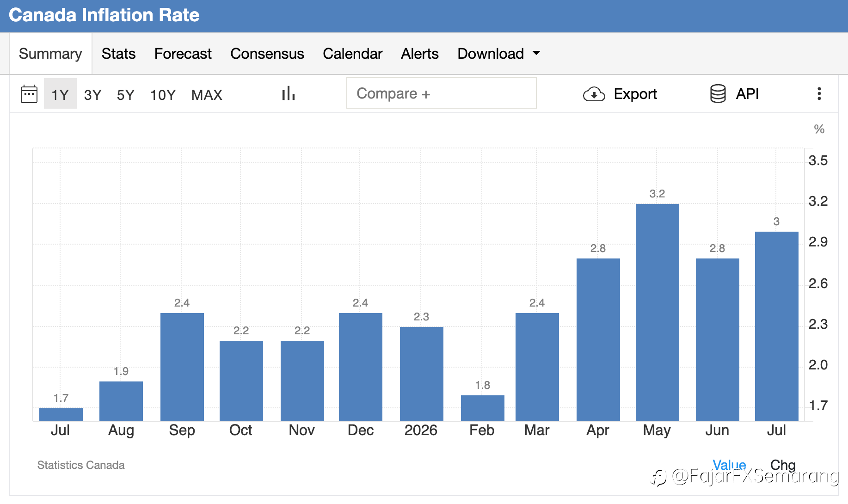Switch to the 3Y time range

click(92, 95)
